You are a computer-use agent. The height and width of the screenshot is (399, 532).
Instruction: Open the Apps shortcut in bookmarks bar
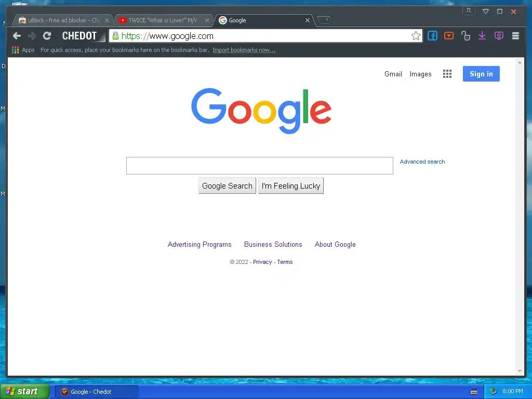pyautogui.click(x=23, y=50)
